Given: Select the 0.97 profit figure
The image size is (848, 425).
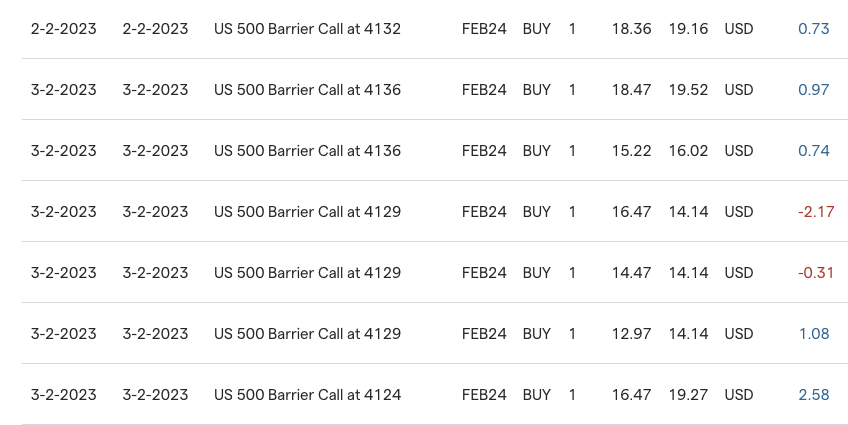Looking at the screenshot, I should click(813, 90).
